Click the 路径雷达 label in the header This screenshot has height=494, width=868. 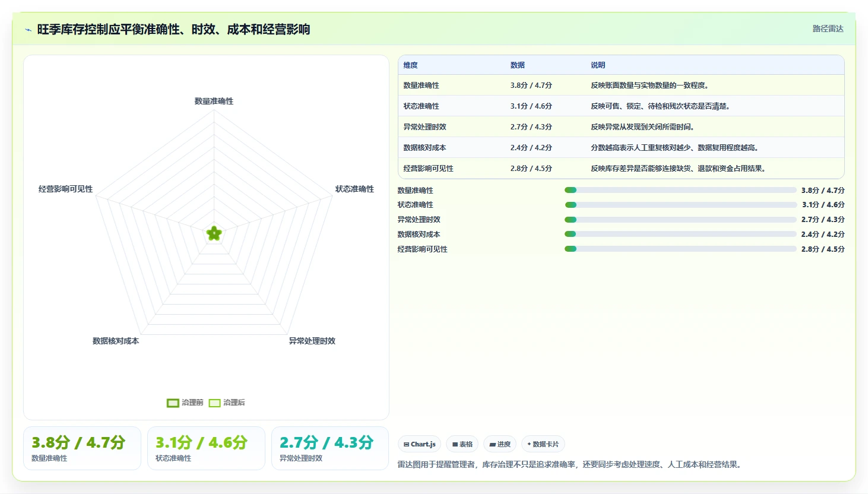[828, 28]
